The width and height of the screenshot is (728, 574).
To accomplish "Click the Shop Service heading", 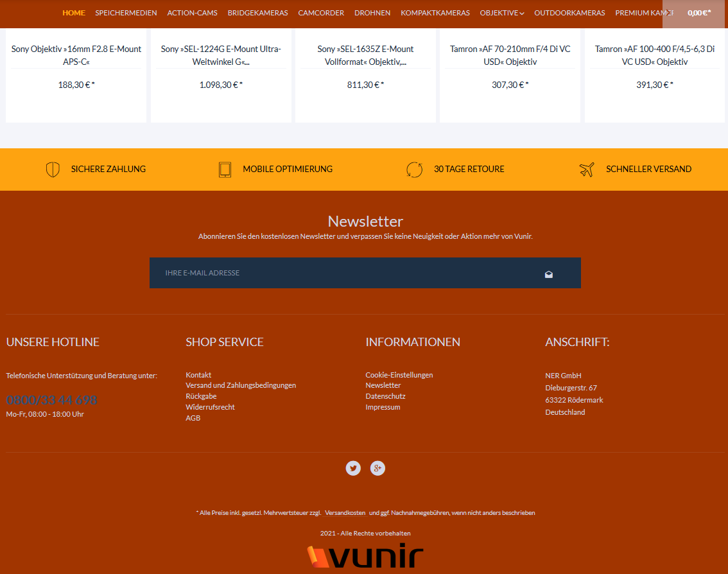I will point(224,342).
